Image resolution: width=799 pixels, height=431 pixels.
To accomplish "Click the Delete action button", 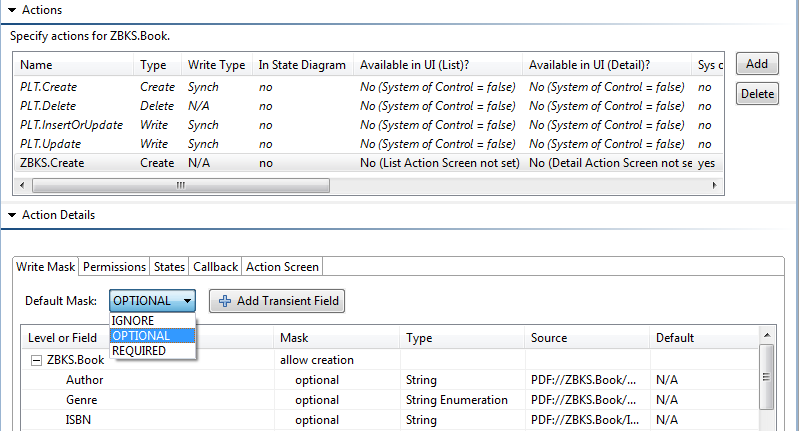I will pyautogui.click(x=757, y=94).
